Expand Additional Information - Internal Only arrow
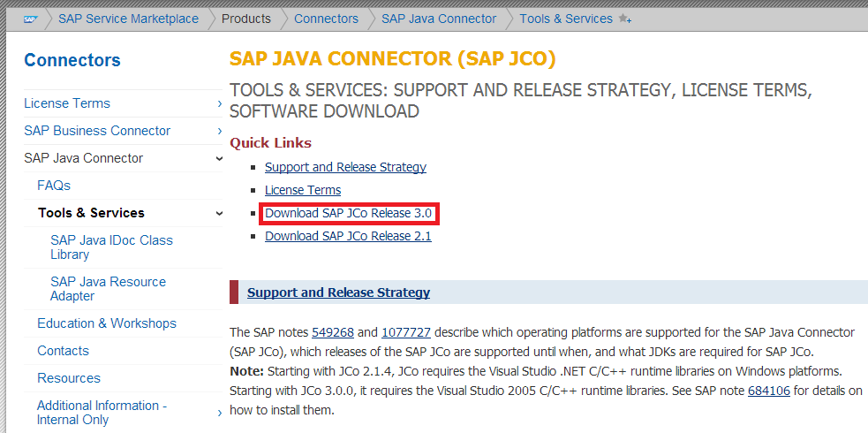The image size is (868, 433). pyautogui.click(x=219, y=413)
